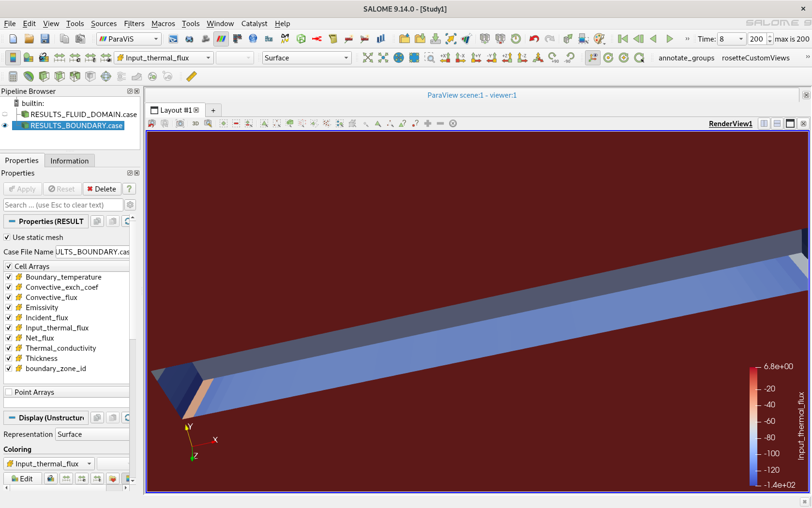Enable the Point Arrays checkbox
The height and width of the screenshot is (508, 812).
click(x=9, y=392)
